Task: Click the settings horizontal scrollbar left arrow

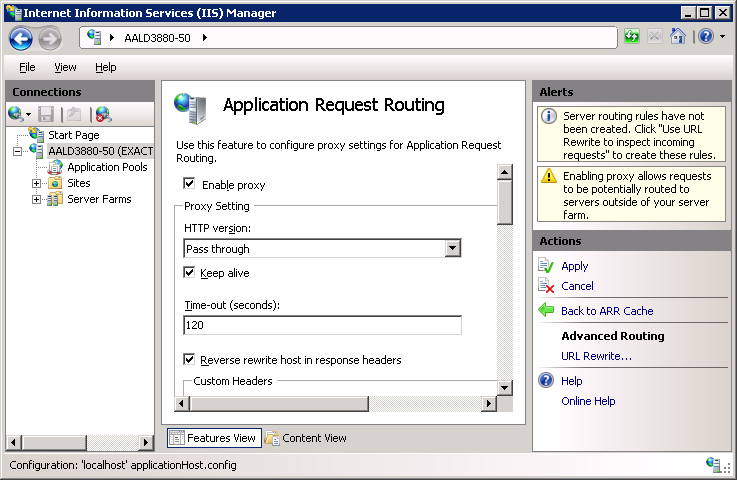Action: (182, 403)
